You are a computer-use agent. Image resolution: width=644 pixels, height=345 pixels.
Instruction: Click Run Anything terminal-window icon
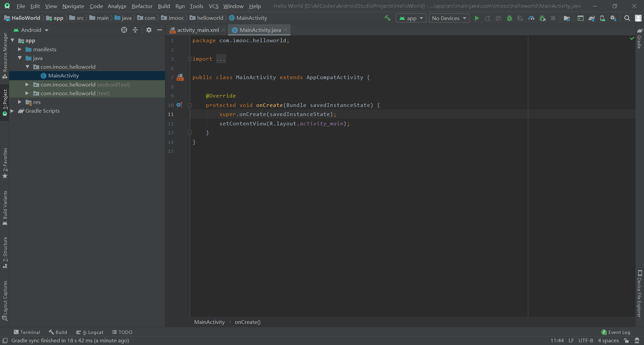point(581,18)
